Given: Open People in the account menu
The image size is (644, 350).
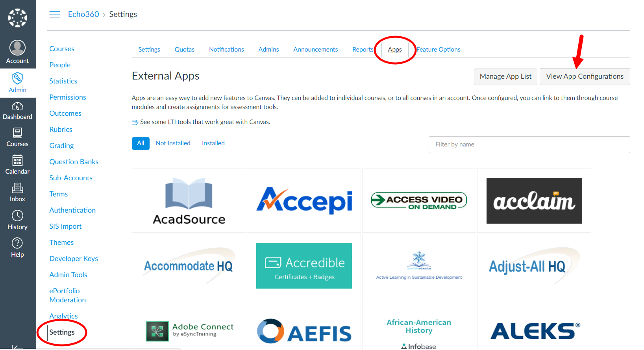Looking at the screenshot, I should [60, 65].
